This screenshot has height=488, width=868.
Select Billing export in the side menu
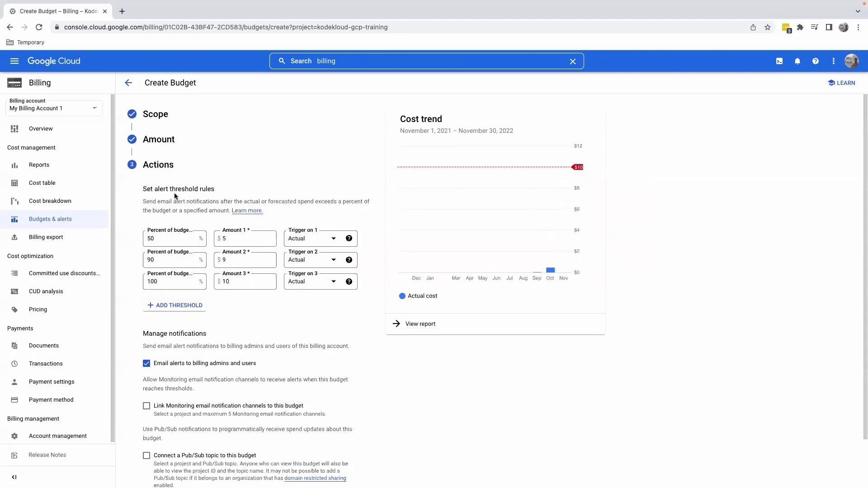click(46, 237)
